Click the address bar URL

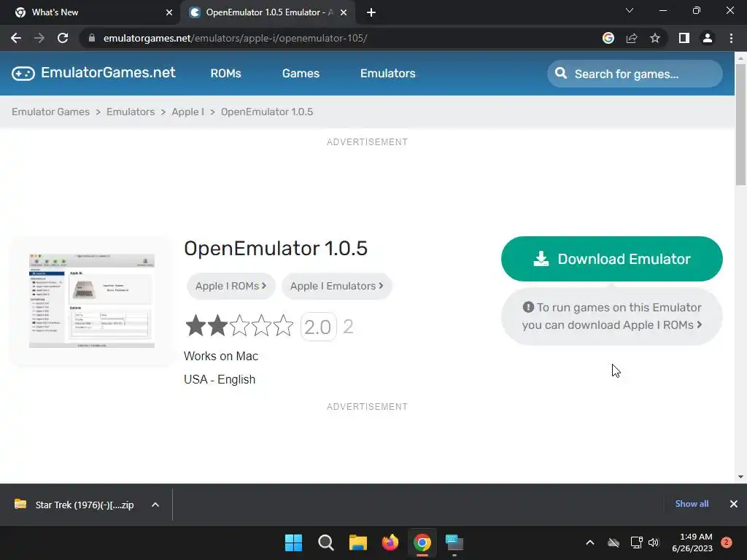pyautogui.click(x=235, y=38)
